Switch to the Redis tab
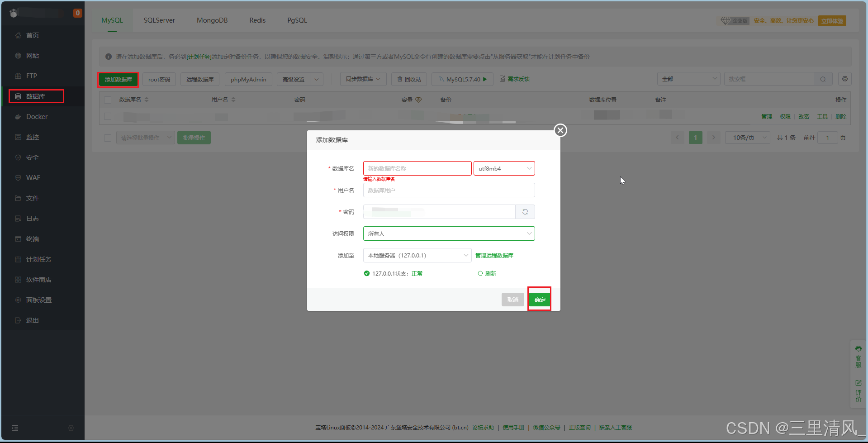Image resolution: width=868 pixels, height=443 pixels. (257, 20)
